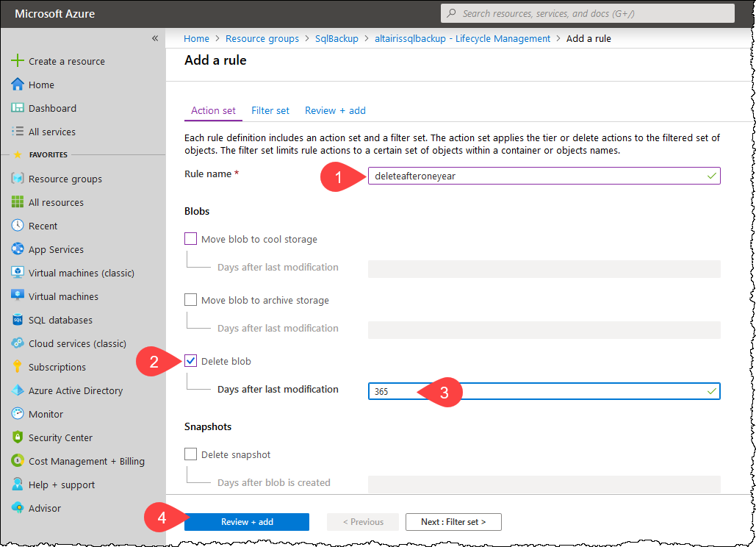Open the Dashboard icon in sidebar

(x=18, y=107)
